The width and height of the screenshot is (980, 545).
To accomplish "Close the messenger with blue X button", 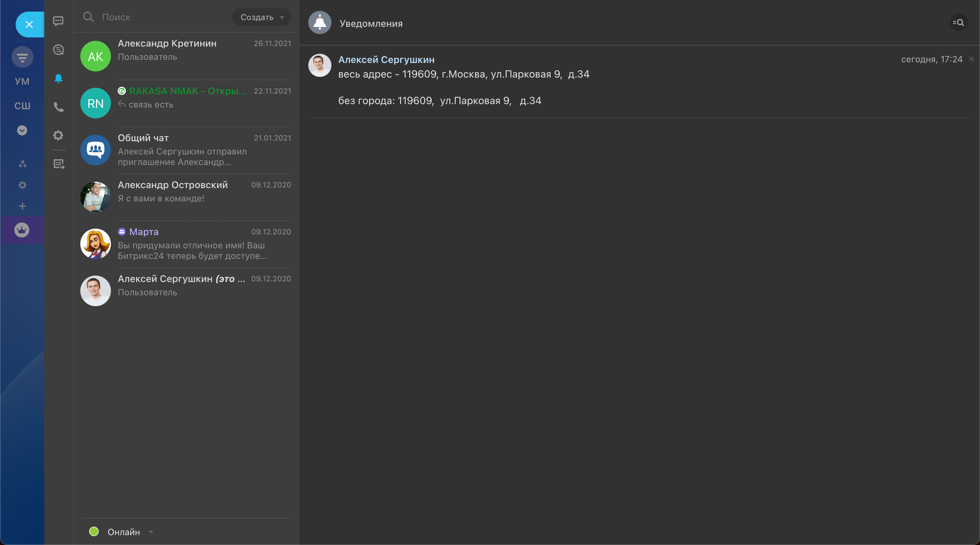I will [29, 25].
